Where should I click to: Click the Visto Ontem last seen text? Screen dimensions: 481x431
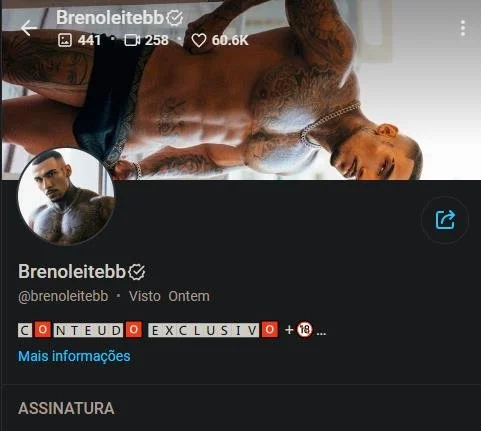169,296
